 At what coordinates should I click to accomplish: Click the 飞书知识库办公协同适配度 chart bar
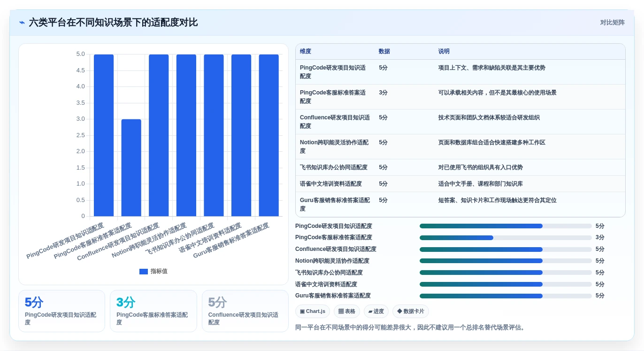214,135
